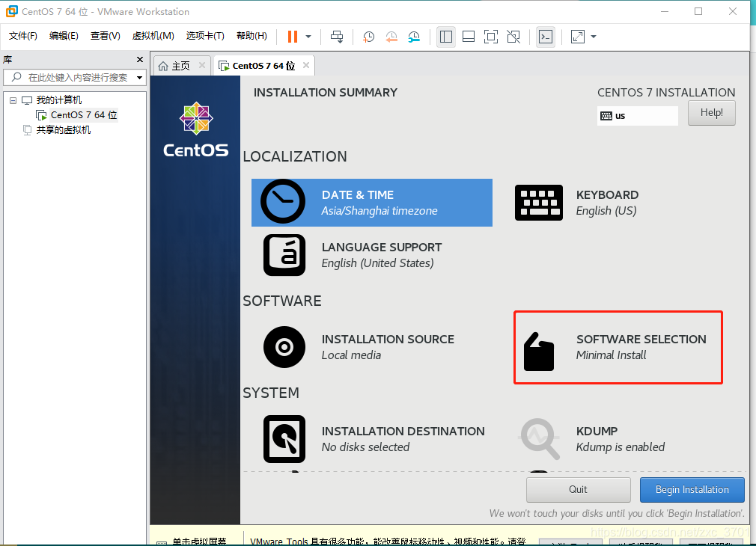This screenshot has width=756, height=546.
Task: Toggle the library sidebar view
Action: [x=446, y=37]
